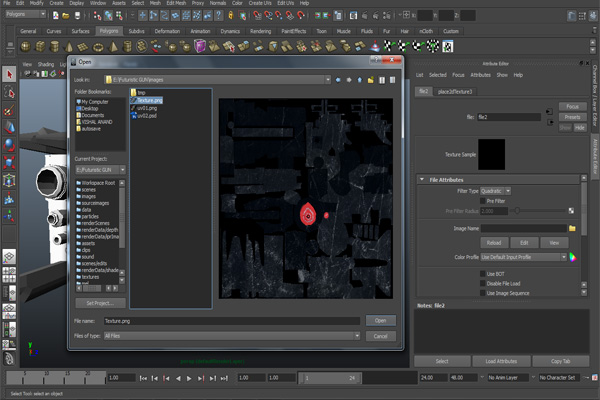The width and height of the screenshot is (600, 400).
Task: Go forward in Open dialog navigation
Action: pos(349,80)
